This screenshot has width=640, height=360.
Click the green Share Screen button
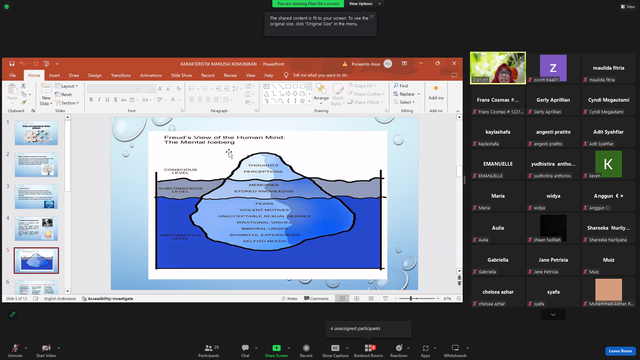pyautogui.click(x=276, y=350)
